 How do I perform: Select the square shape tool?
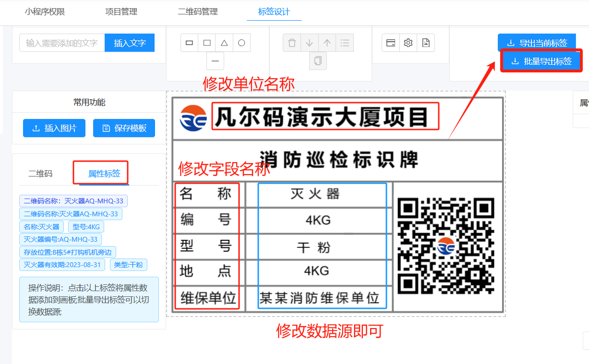tap(206, 43)
